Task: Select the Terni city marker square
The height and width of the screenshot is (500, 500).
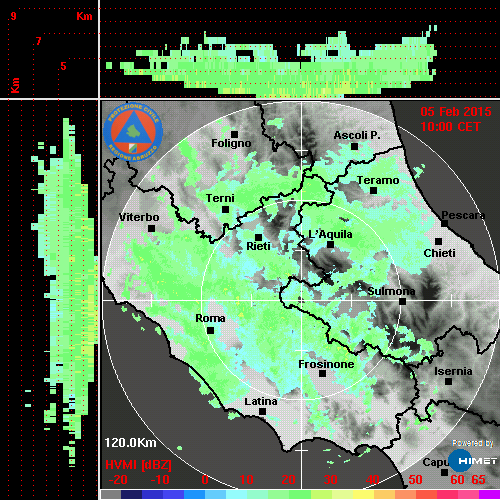Action: click(225, 210)
